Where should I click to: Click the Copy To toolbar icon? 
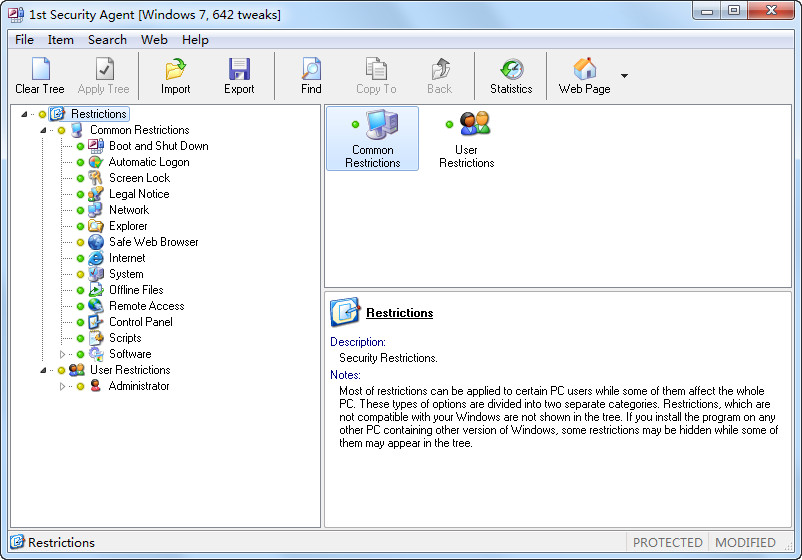pos(376,69)
